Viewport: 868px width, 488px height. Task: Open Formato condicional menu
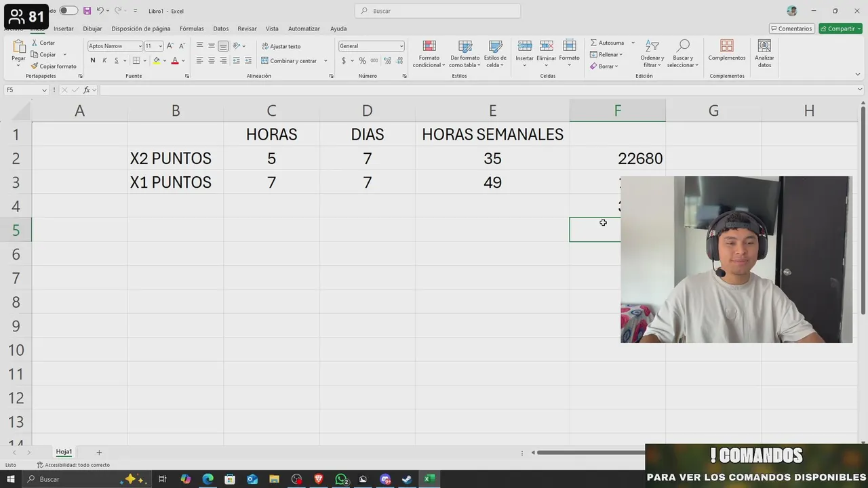pyautogui.click(x=429, y=54)
